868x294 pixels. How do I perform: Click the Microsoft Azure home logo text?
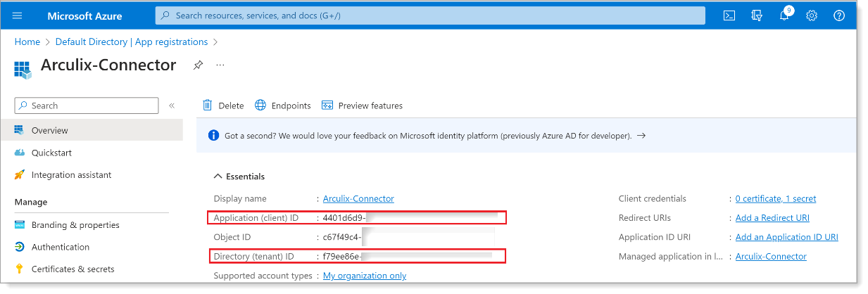84,15
